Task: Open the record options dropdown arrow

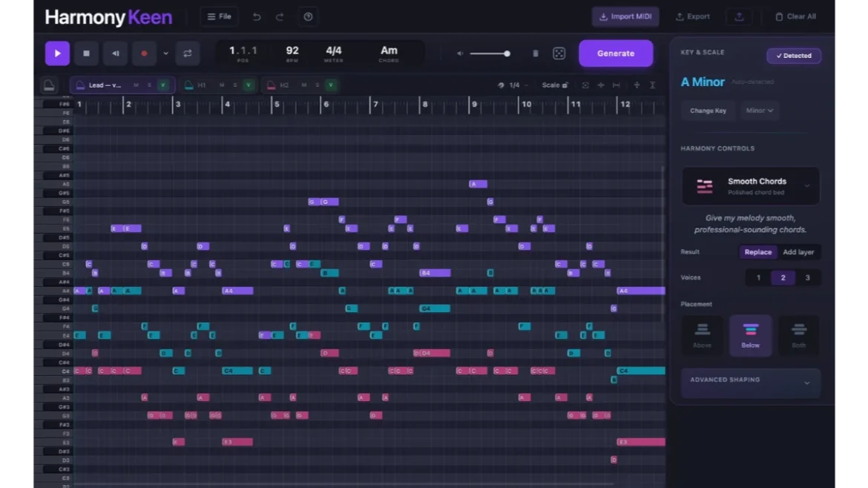Action: (x=165, y=53)
